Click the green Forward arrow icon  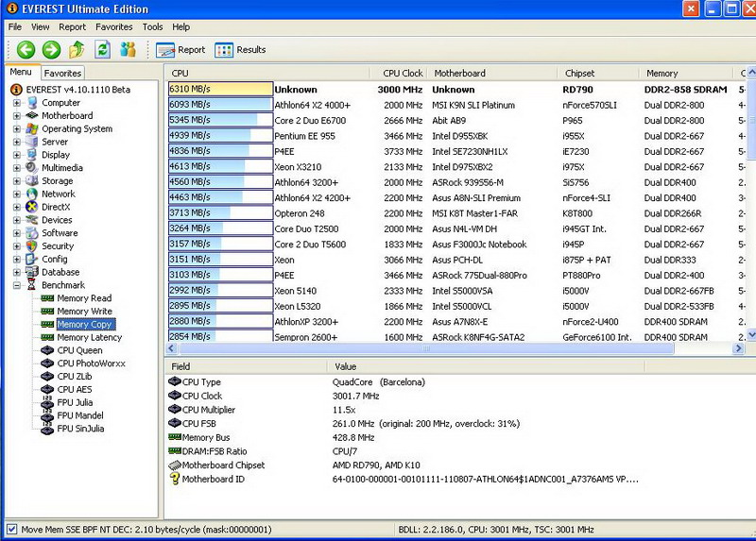(x=51, y=50)
